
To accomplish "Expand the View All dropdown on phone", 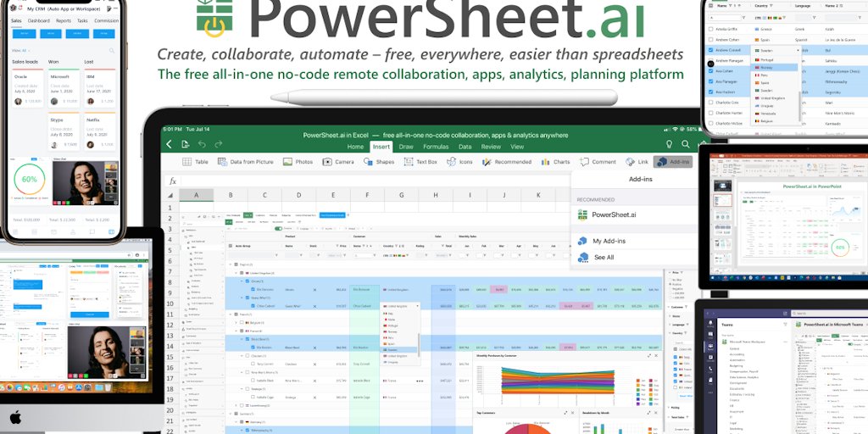I will pyautogui.click(x=20, y=50).
